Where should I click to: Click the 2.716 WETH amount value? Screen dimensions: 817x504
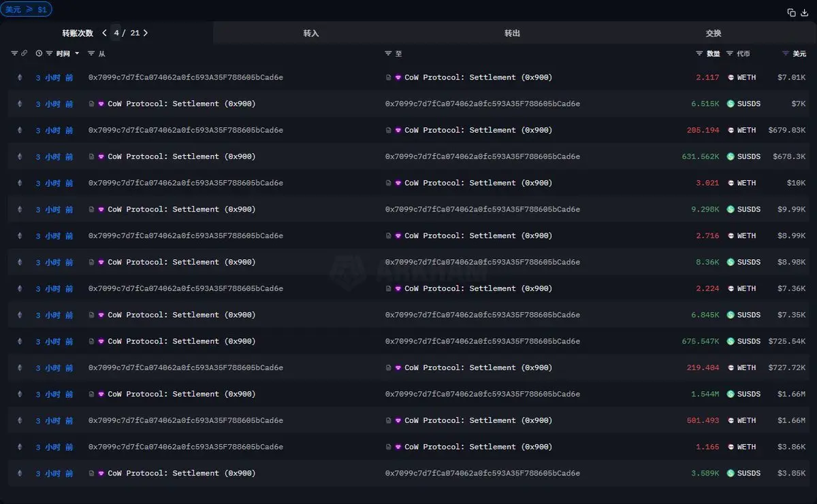coord(707,236)
